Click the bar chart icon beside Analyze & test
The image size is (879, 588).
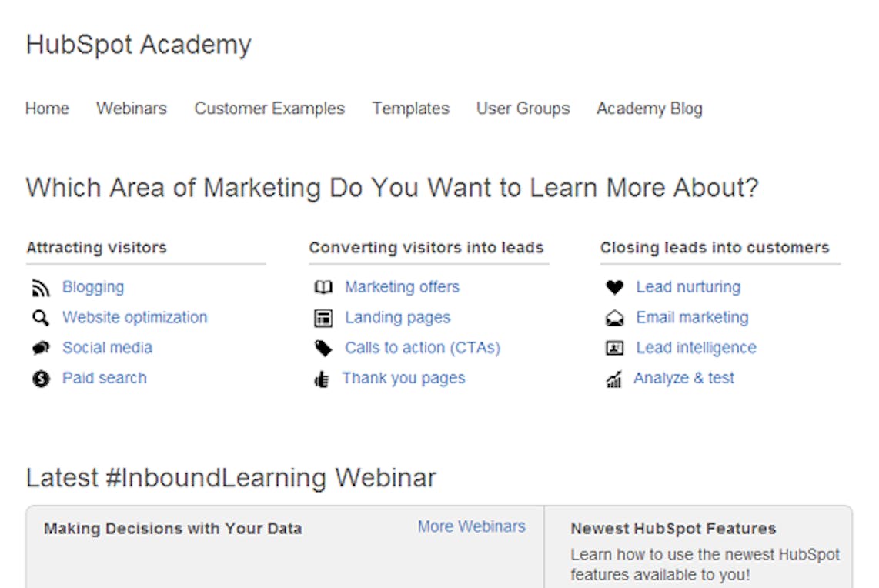(x=614, y=379)
